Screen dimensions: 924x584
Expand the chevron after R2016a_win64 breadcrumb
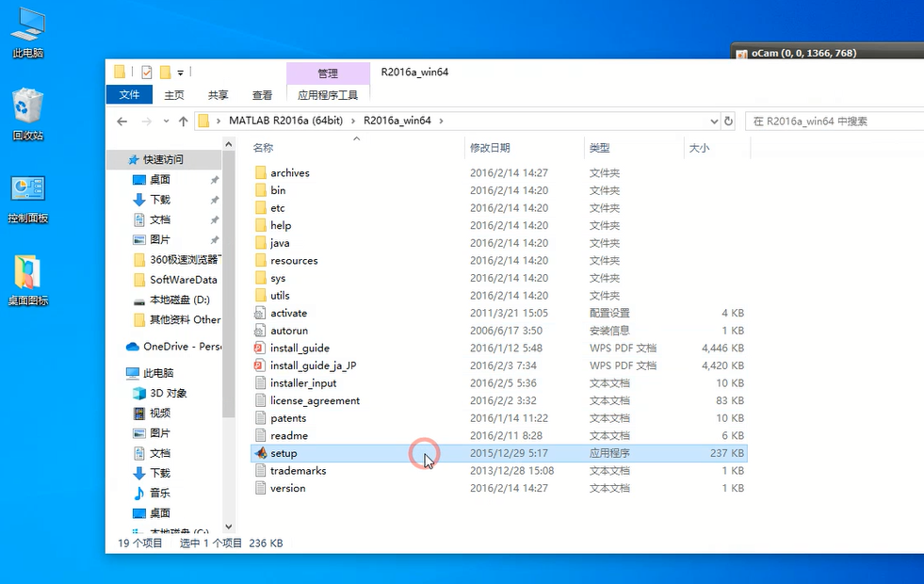tap(441, 121)
